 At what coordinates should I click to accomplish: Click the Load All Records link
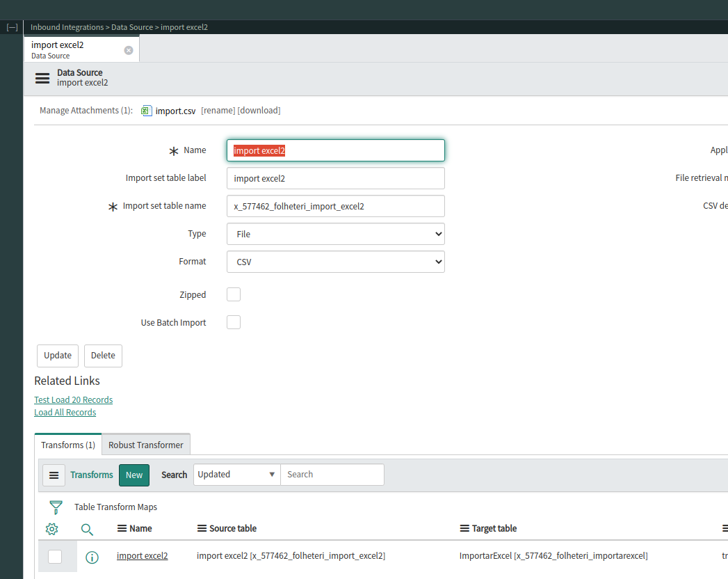click(x=65, y=413)
